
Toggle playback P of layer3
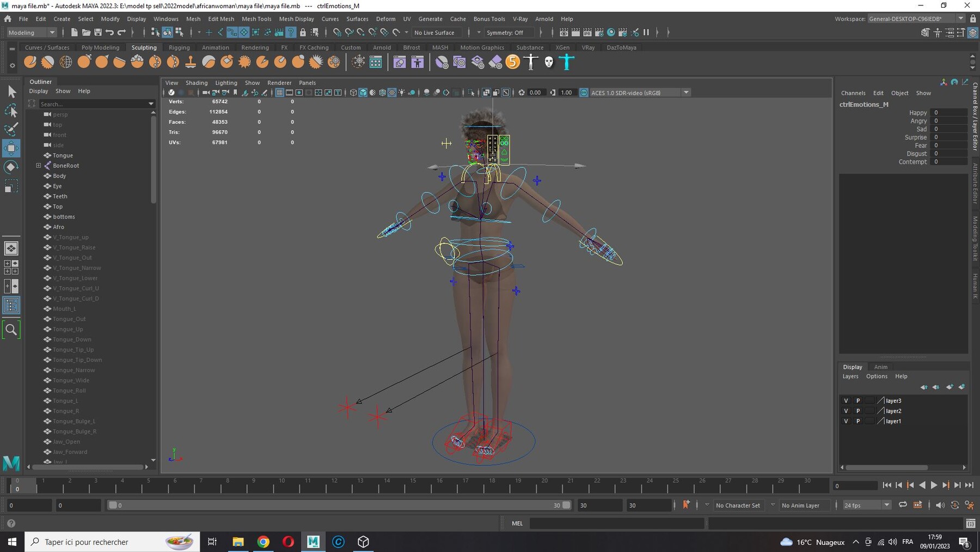[858, 401]
